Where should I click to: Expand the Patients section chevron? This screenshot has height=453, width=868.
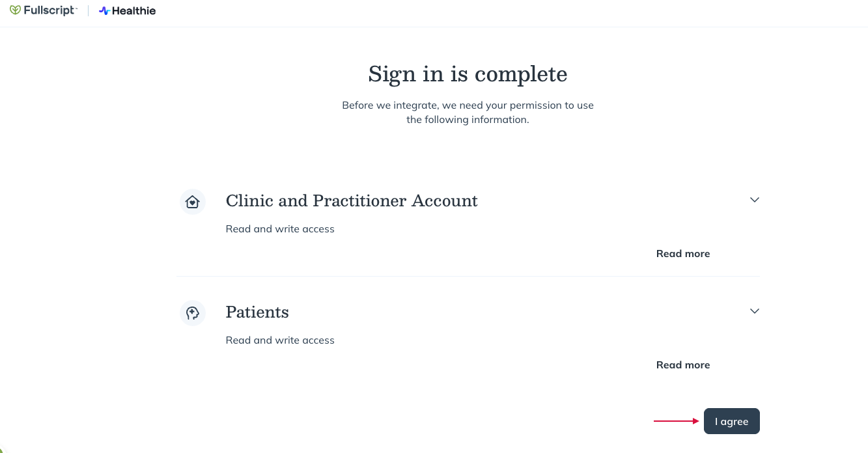coord(754,311)
